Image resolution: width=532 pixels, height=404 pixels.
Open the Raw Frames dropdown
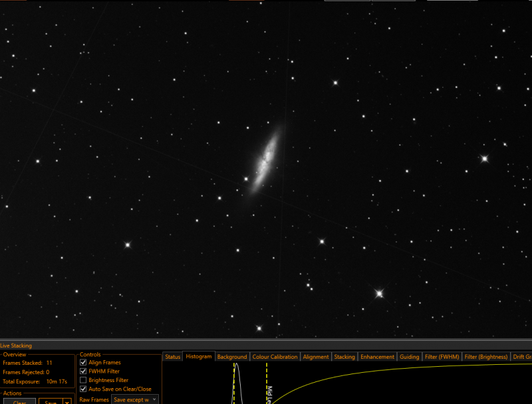click(135, 399)
